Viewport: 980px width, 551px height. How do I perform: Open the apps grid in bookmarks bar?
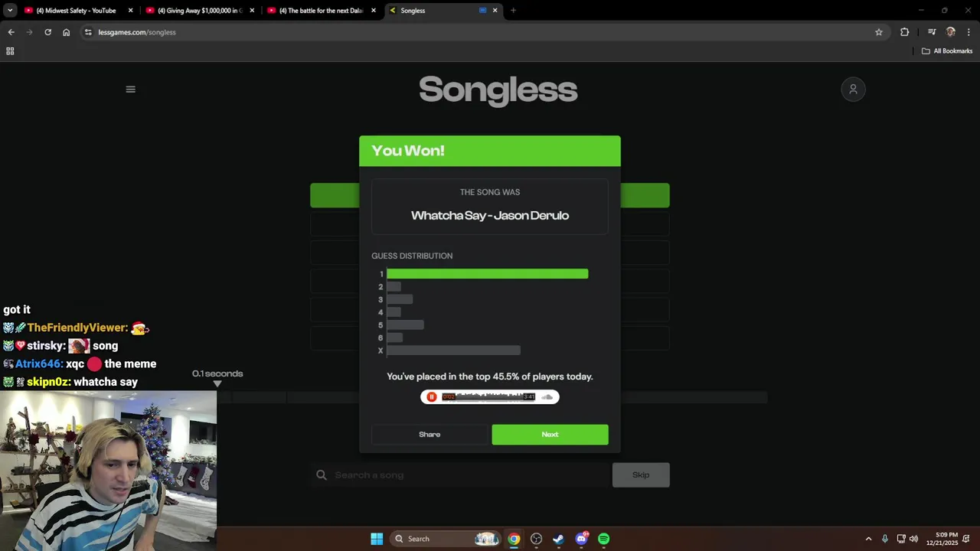pos(10,51)
